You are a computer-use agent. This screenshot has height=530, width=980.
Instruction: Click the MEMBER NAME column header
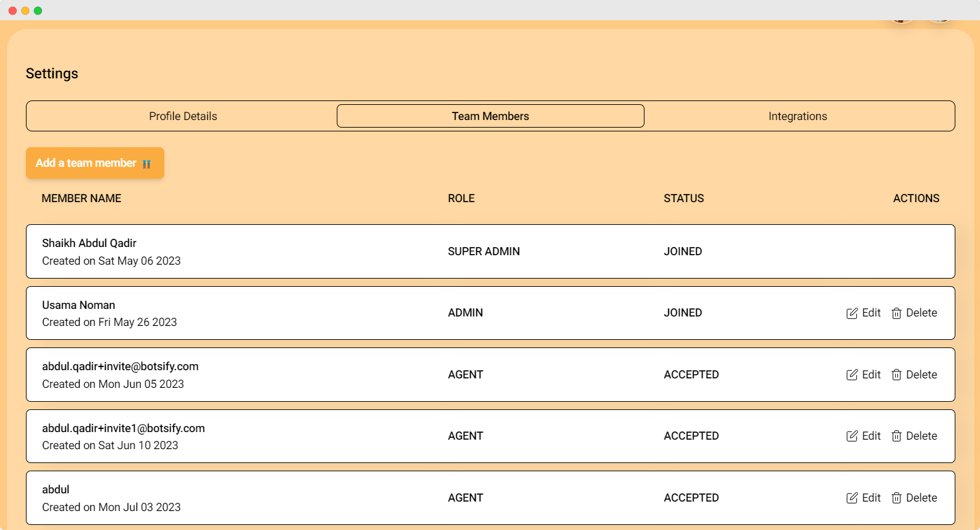(82, 198)
